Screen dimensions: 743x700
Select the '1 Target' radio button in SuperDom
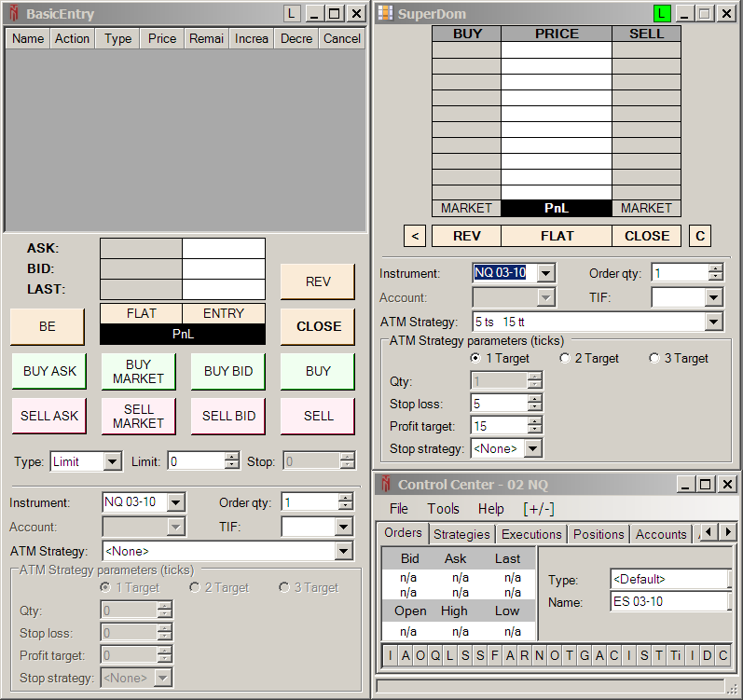click(x=476, y=358)
